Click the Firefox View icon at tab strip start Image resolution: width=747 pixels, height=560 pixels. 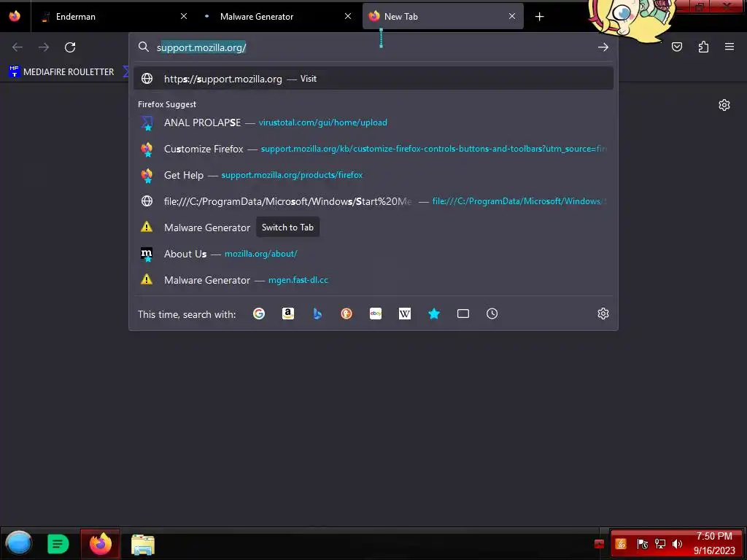click(x=15, y=16)
